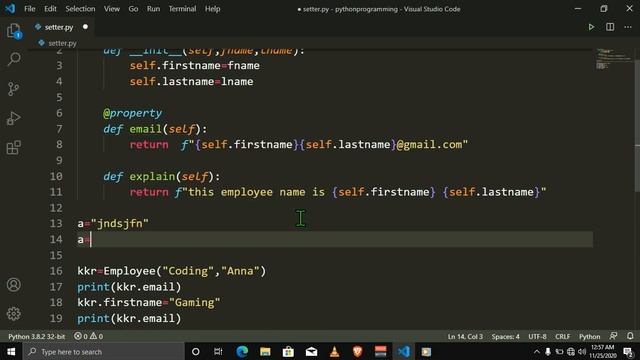Open the feedback icon in status bar

(x=613, y=336)
